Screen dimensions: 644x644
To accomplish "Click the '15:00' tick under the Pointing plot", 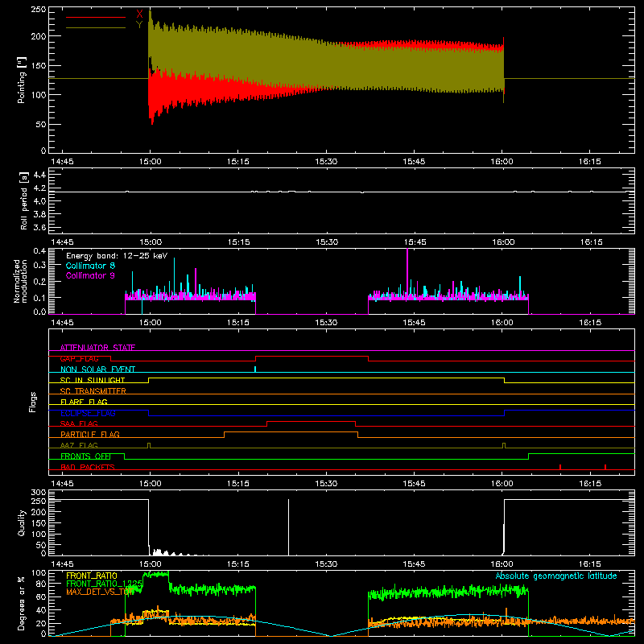I will pyautogui.click(x=151, y=162).
